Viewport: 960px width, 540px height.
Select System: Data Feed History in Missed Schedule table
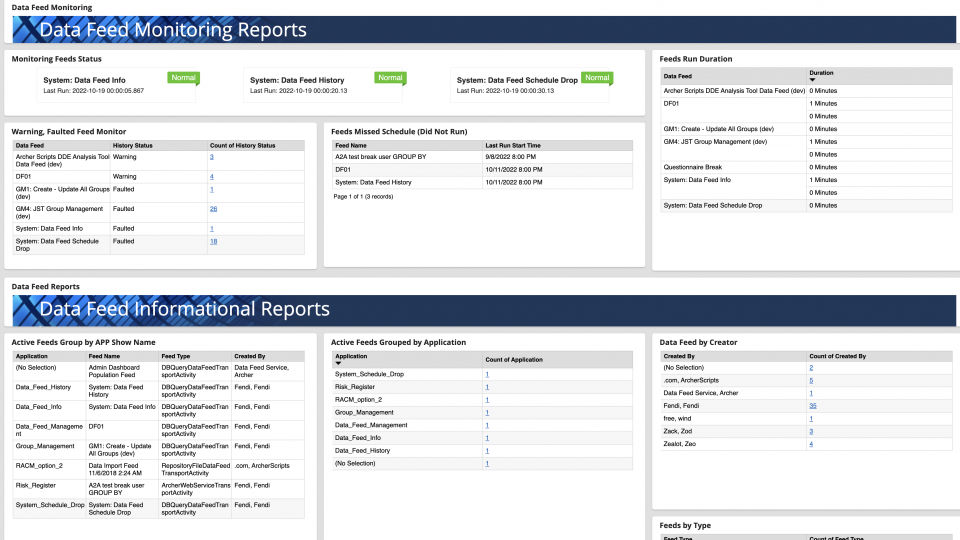coord(482,182)
